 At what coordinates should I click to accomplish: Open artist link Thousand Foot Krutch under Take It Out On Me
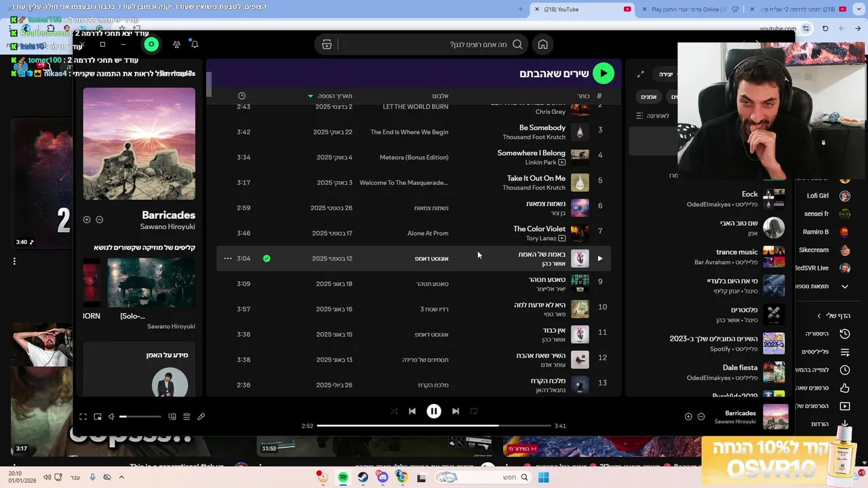click(534, 188)
